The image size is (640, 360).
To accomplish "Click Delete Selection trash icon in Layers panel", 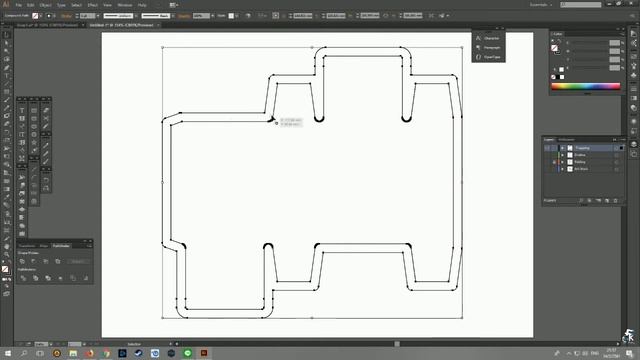I will coord(616,200).
